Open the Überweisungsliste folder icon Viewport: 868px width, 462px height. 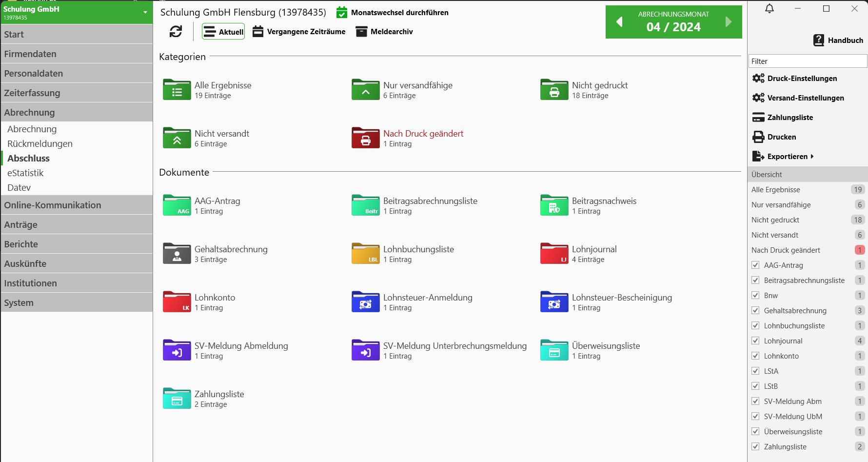[x=554, y=350]
